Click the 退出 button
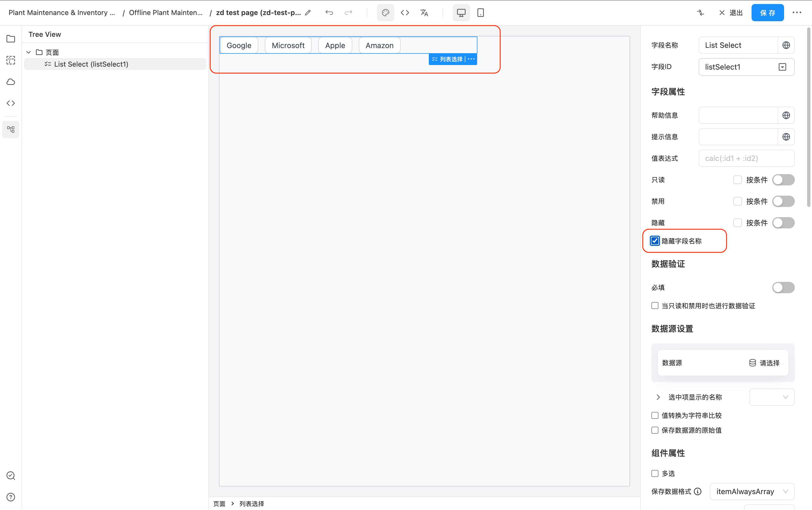This screenshot has width=812, height=510. coord(731,13)
